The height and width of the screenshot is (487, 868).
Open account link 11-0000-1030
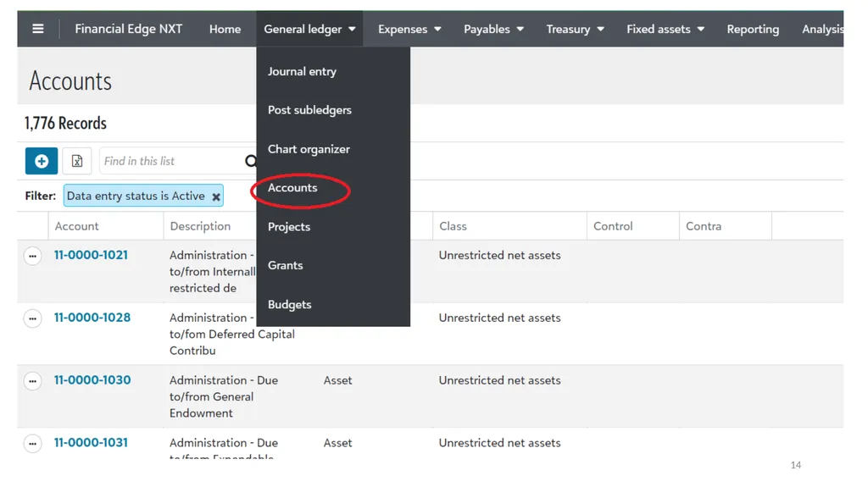click(92, 380)
